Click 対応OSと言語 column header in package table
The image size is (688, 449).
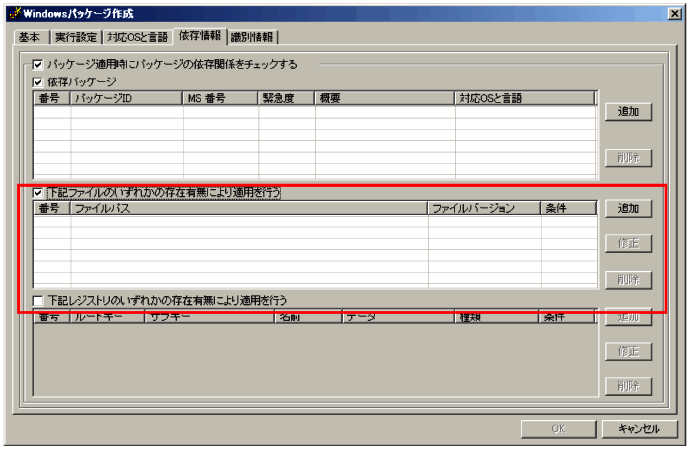coord(525,98)
